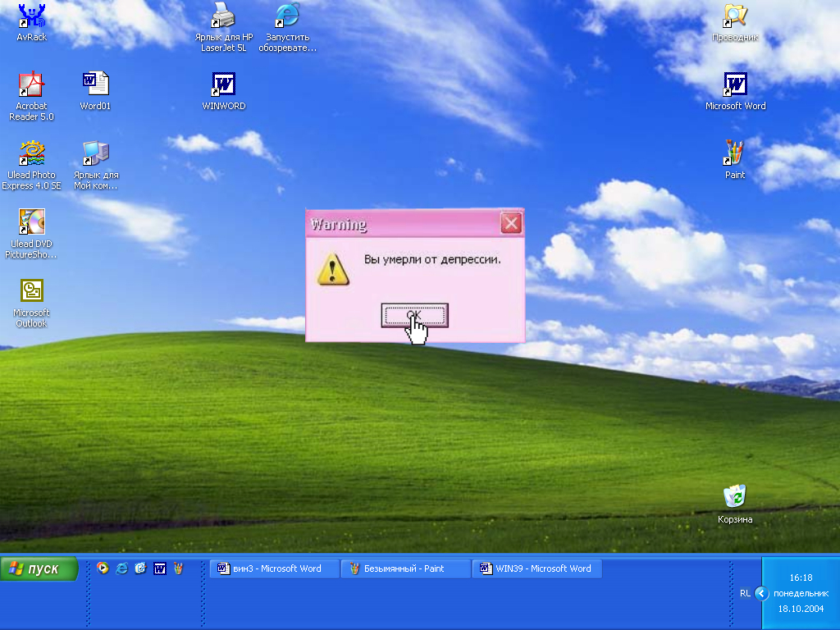Viewport: 840px width, 630px height.
Task: Open the WINWORD shortcut icon
Action: coord(223,90)
